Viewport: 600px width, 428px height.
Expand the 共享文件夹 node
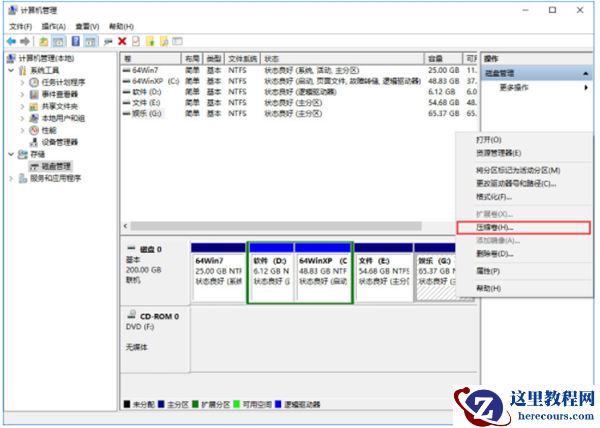pos(22,106)
